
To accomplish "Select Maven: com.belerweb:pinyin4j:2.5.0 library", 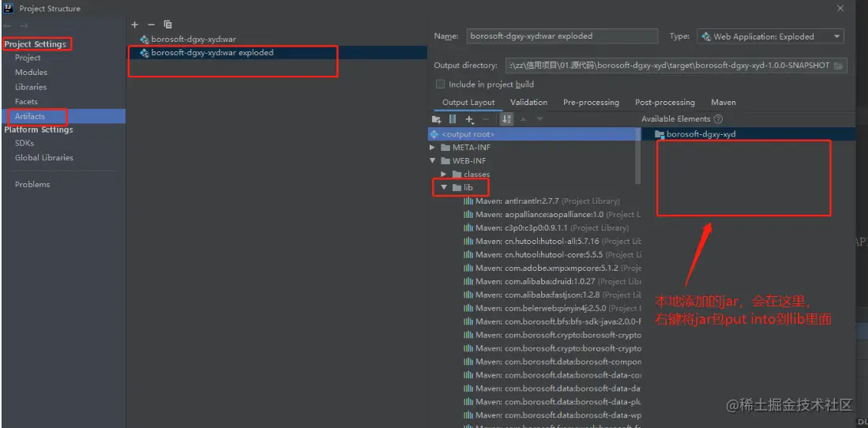I will coord(552,309).
